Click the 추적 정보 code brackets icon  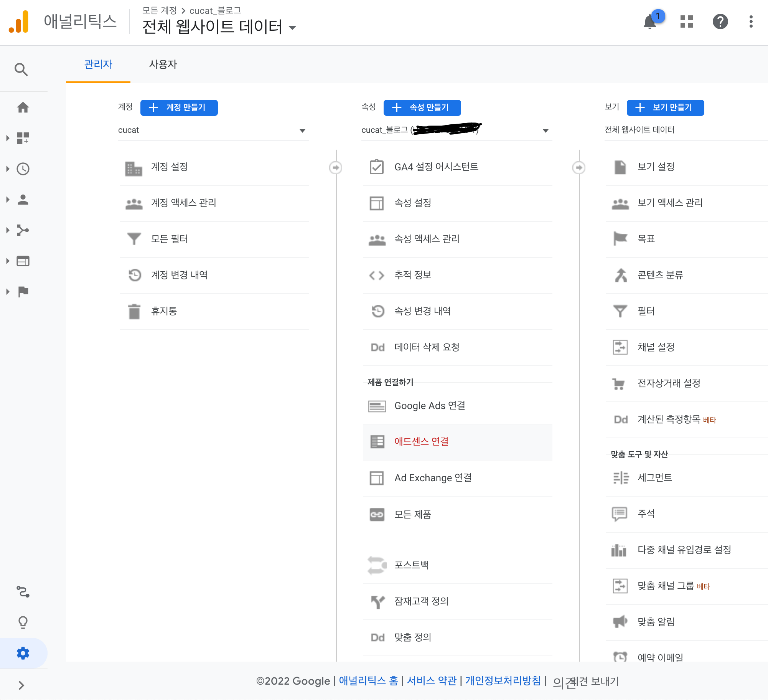point(377,275)
